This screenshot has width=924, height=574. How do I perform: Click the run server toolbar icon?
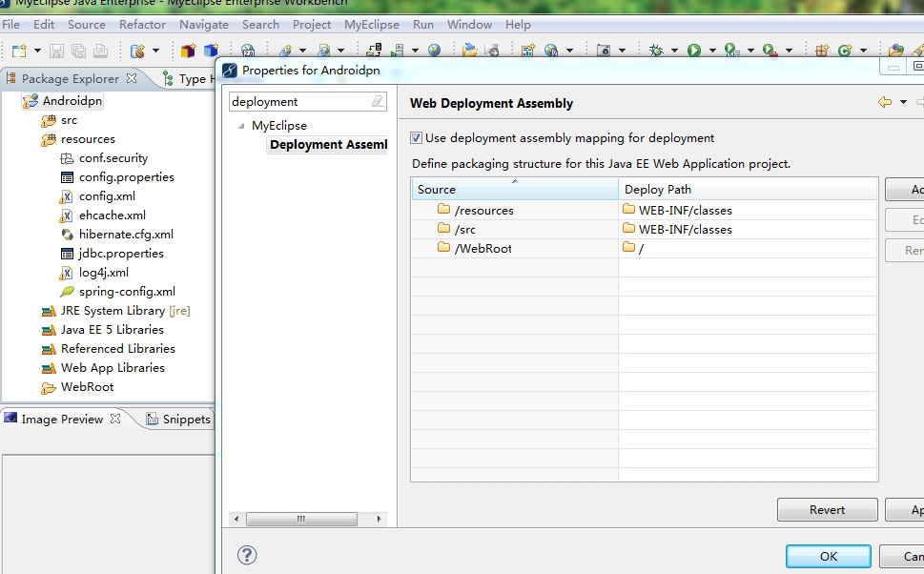pos(398,51)
